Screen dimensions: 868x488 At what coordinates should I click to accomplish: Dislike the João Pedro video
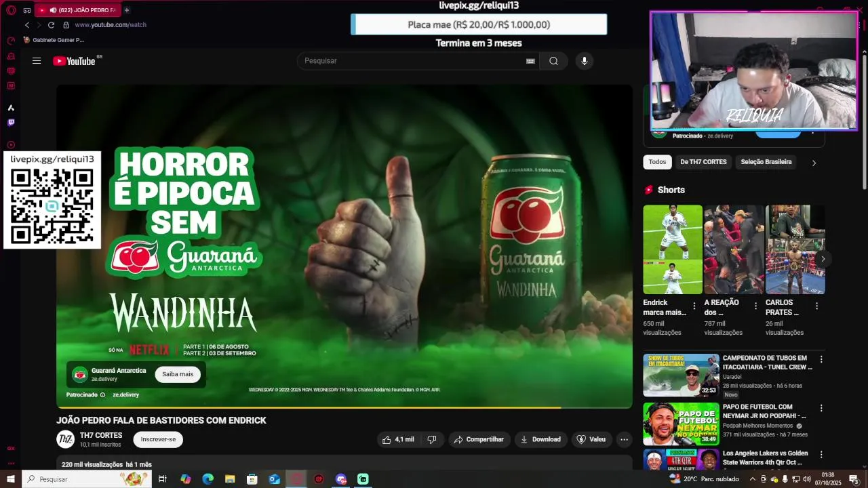coord(432,439)
